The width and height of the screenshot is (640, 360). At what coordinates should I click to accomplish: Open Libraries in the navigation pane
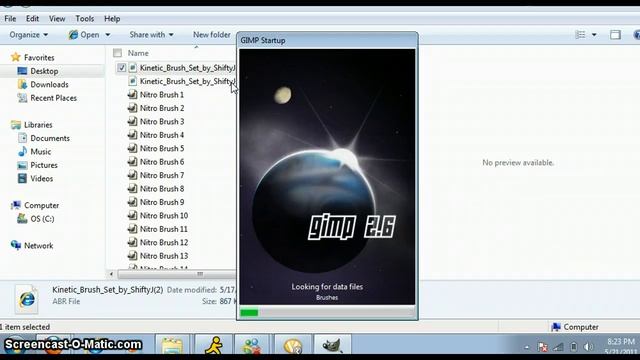[x=38, y=125]
